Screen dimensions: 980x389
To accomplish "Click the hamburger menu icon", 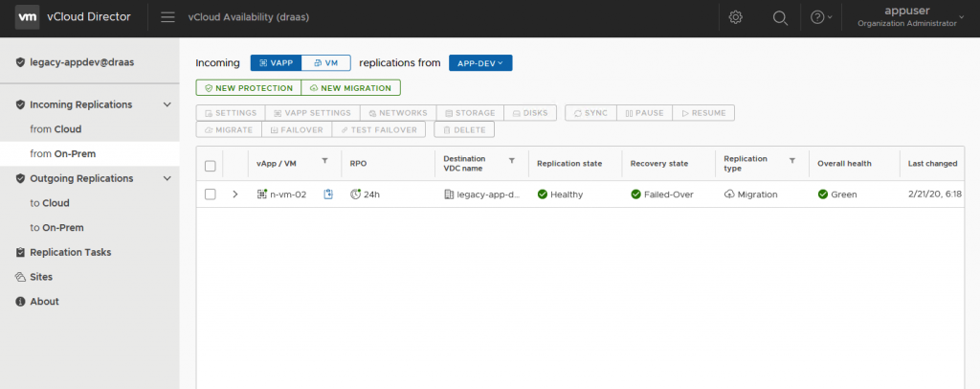I will tap(167, 17).
